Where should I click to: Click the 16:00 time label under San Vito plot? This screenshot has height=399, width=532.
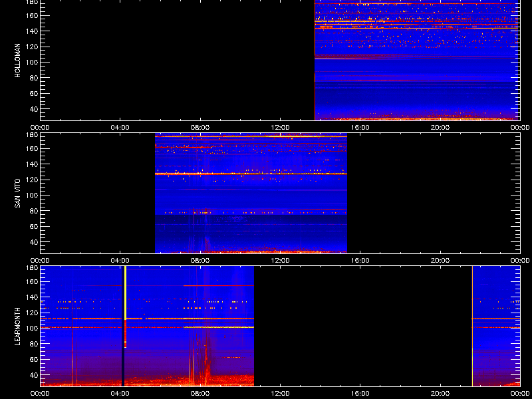pos(360,261)
